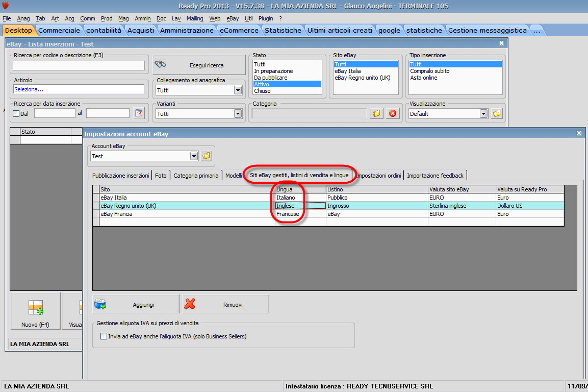Select 'Attivo' in Stato list

(287, 84)
